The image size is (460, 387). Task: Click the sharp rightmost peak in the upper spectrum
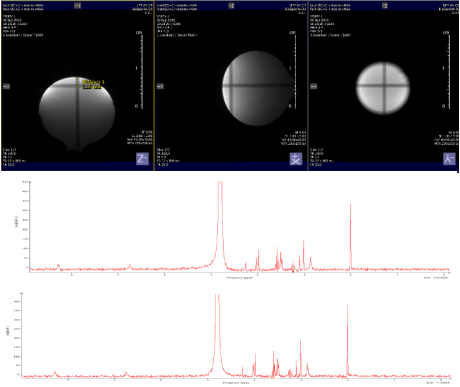pos(350,236)
